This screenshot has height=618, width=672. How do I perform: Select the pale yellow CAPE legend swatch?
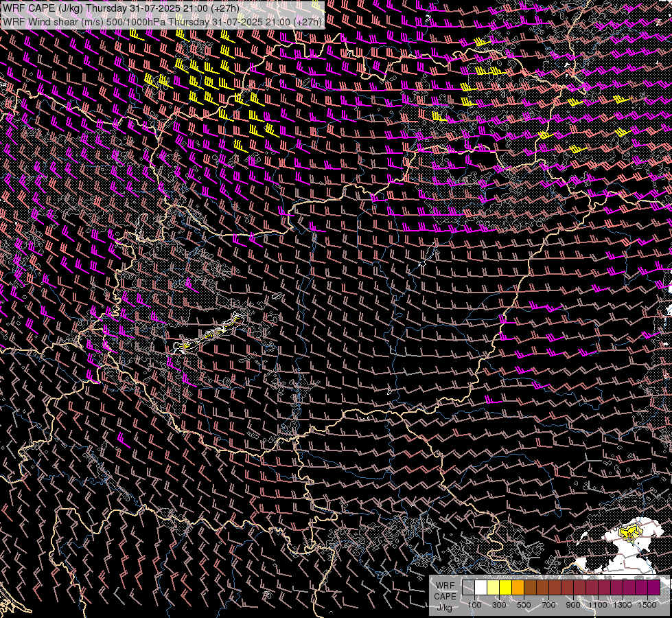494,588
